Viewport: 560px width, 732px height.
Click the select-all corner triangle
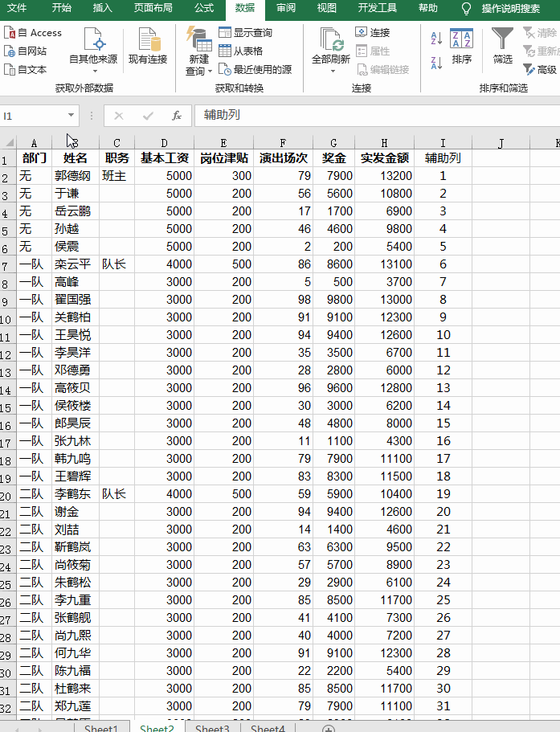[8, 142]
